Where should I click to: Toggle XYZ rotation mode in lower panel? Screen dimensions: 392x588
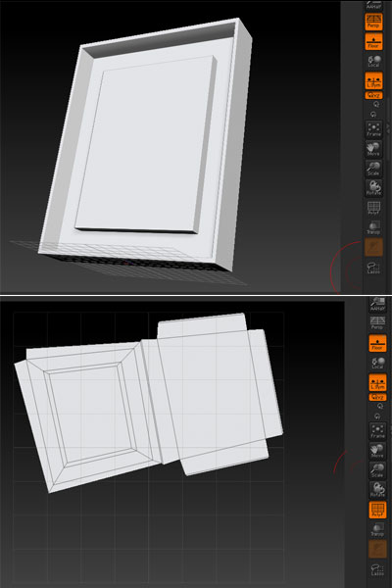click(377, 397)
